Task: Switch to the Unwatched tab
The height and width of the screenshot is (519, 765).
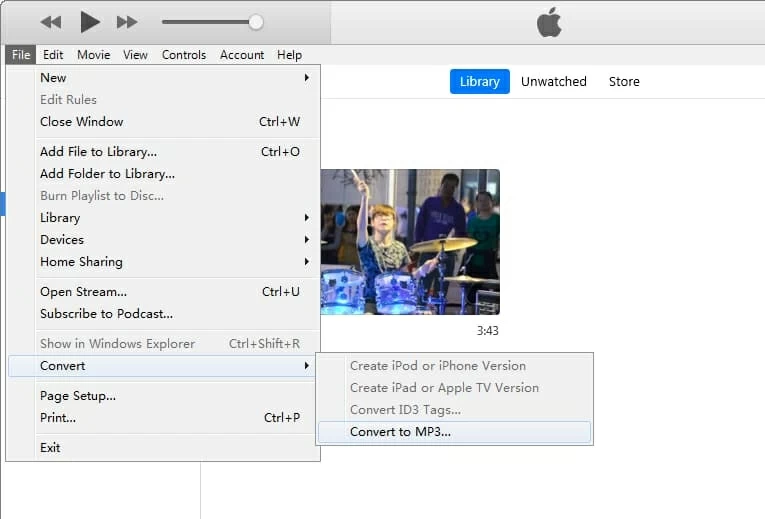Action: 553,82
